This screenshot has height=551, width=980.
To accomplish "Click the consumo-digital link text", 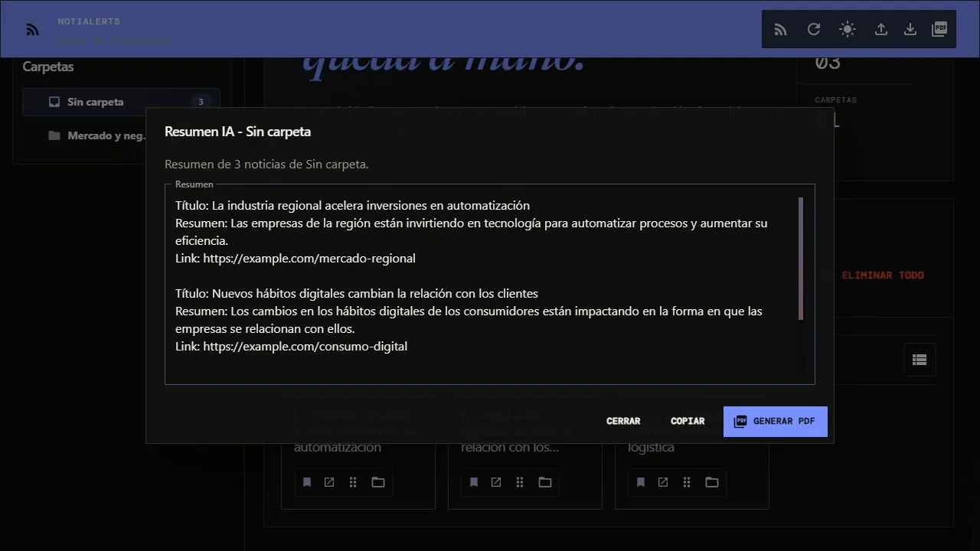I will pos(305,346).
